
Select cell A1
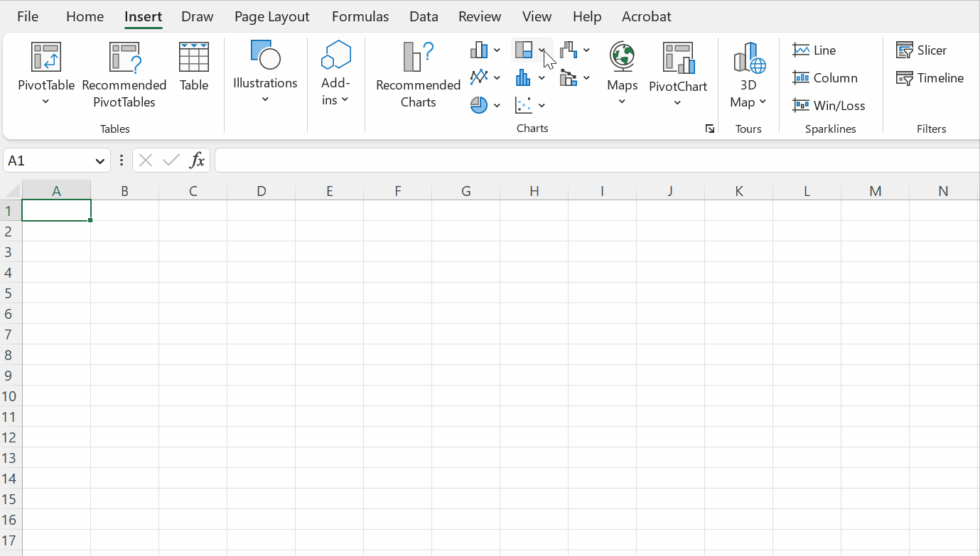coord(56,210)
